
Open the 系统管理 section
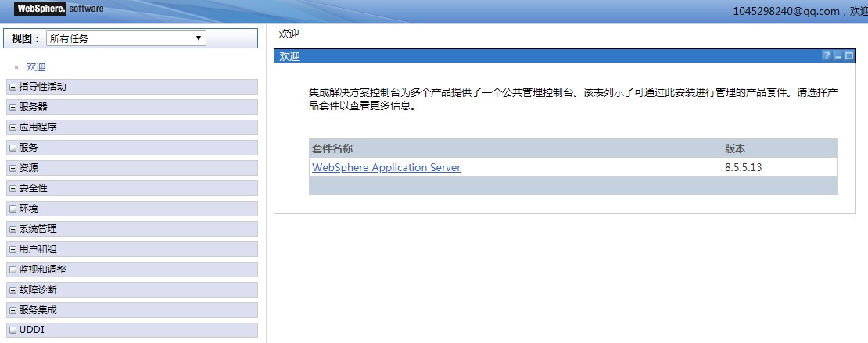coord(13,229)
